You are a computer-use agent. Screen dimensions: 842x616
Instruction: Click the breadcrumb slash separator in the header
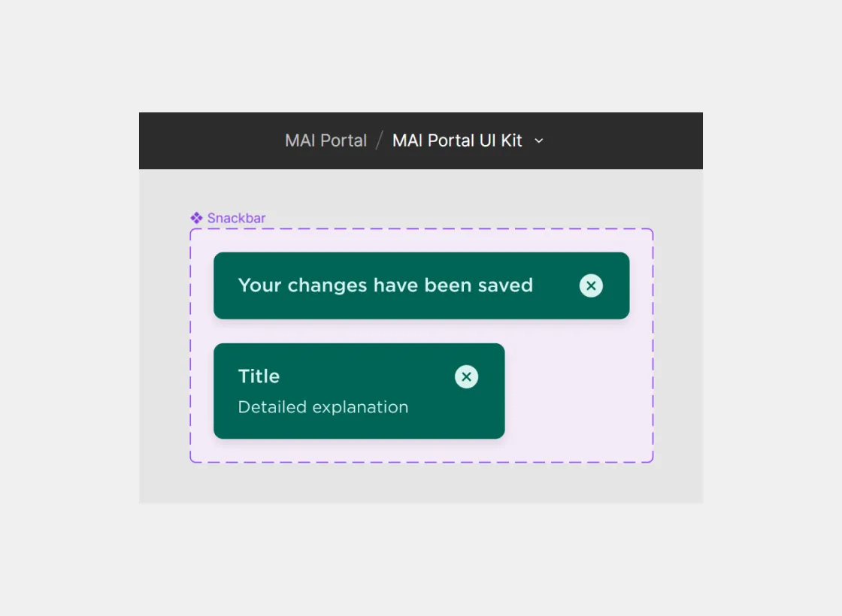(379, 140)
